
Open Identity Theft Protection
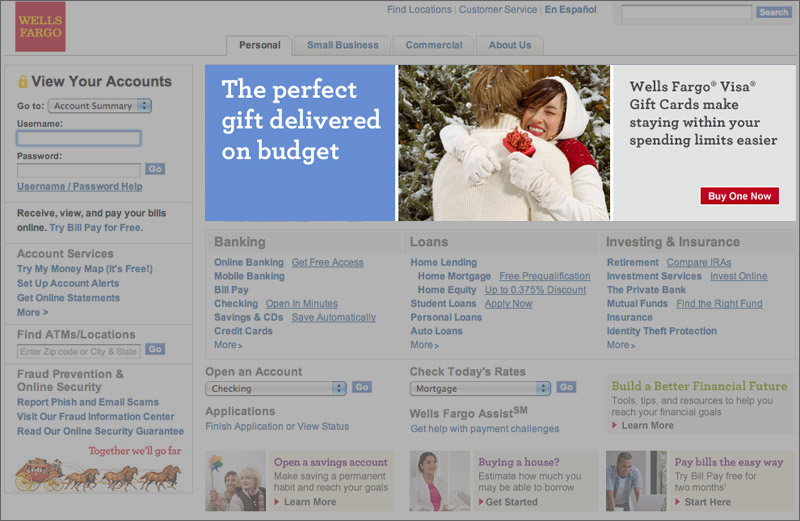(x=662, y=331)
